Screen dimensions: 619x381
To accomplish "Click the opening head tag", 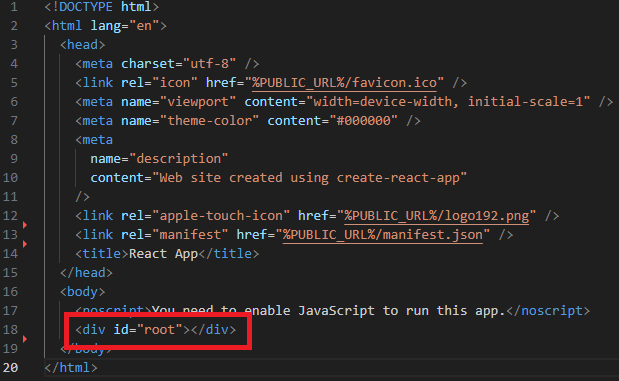I will 83,45.
